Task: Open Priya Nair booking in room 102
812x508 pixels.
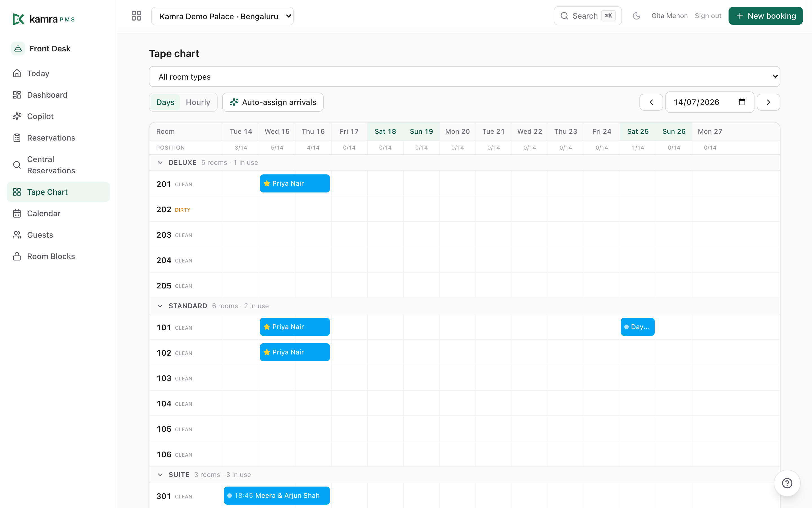Action: [x=295, y=352]
